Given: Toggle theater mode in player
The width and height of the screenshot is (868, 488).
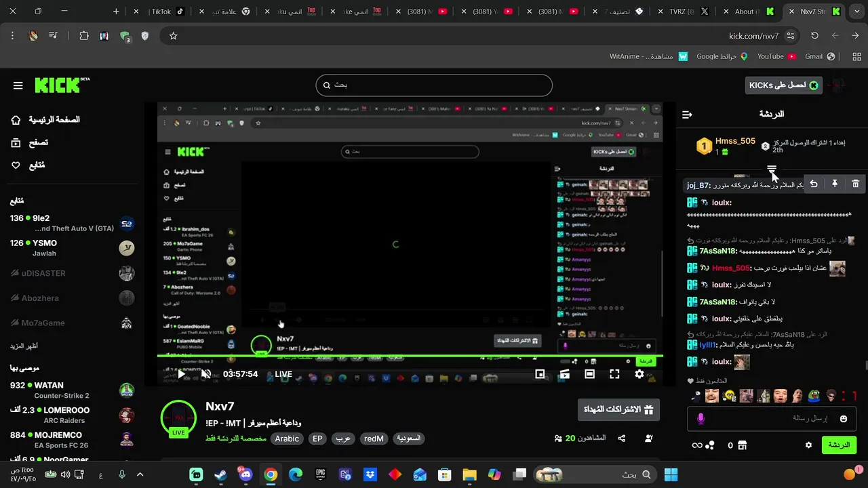Looking at the screenshot, I should tap(589, 374).
